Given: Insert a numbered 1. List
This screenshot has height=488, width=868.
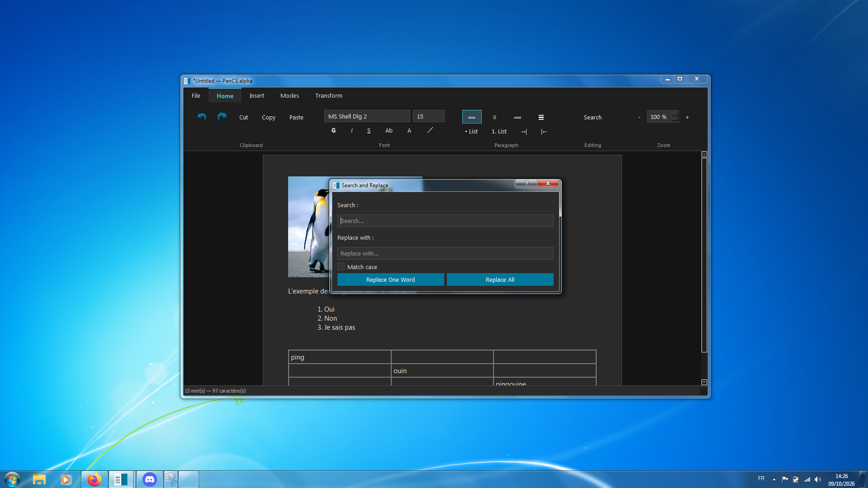Looking at the screenshot, I should [x=499, y=132].
